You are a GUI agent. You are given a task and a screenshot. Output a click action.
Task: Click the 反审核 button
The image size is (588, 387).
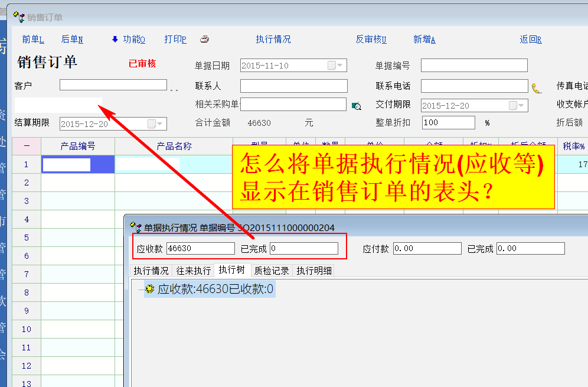(371, 40)
